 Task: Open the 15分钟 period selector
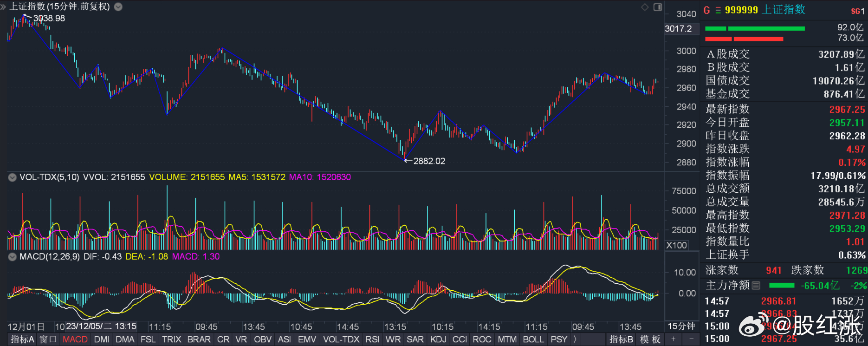tap(681, 326)
